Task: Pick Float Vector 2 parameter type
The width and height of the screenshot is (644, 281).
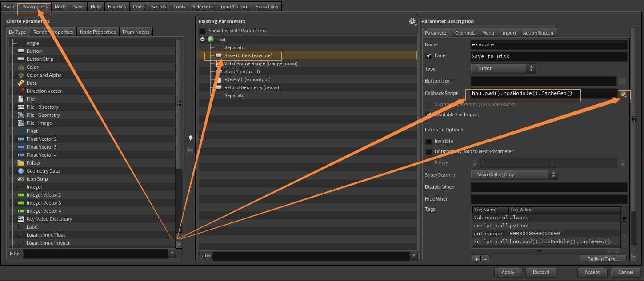Action: pyautogui.click(x=41, y=139)
